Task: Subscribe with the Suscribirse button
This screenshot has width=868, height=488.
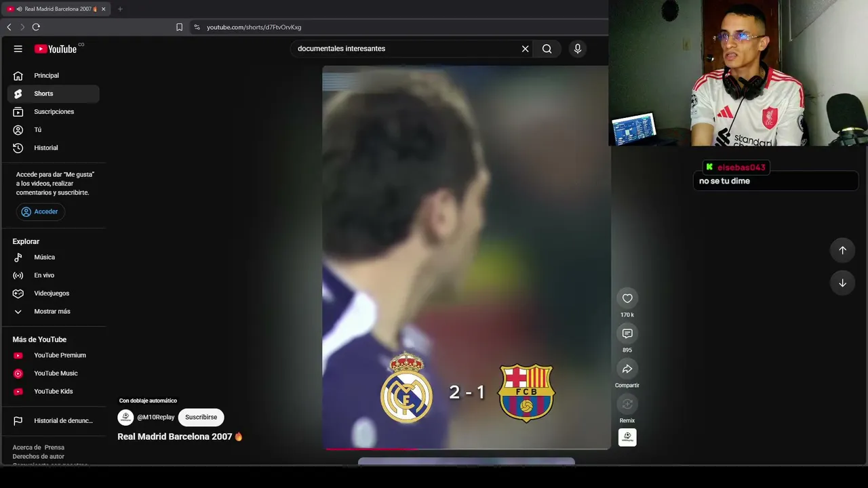Action: pyautogui.click(x=201, y=418)
